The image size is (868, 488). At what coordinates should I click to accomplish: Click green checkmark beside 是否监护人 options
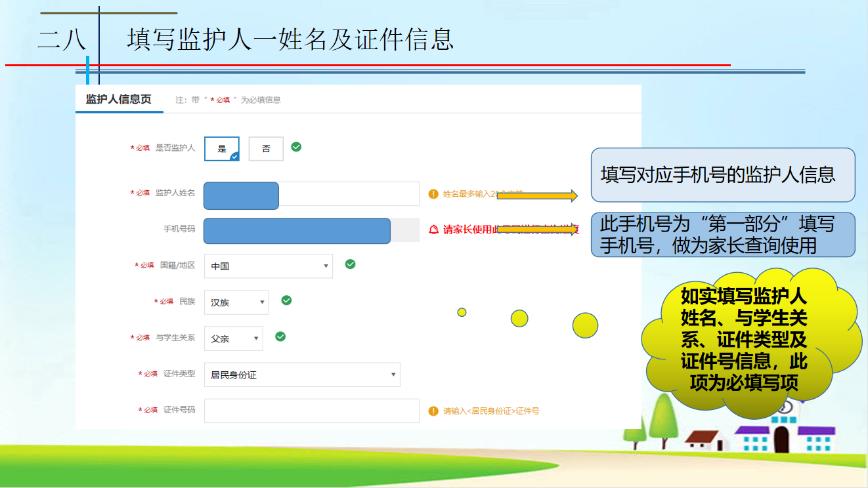tap(296, 147)
